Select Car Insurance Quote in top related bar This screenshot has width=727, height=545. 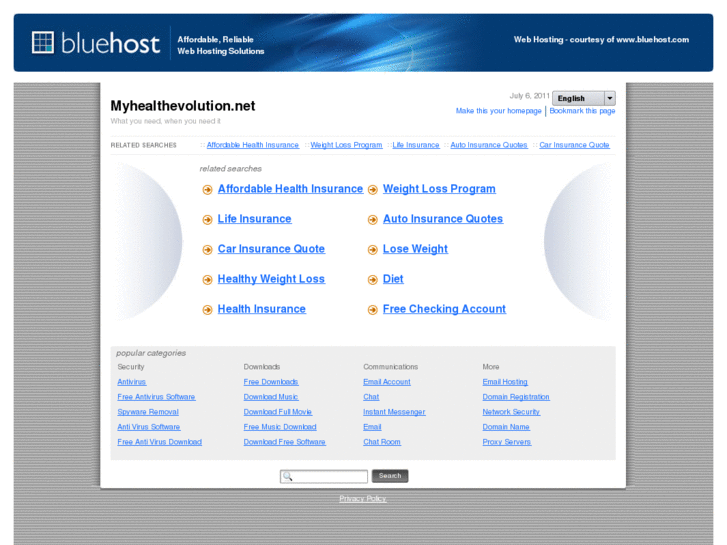pos(574,145)
